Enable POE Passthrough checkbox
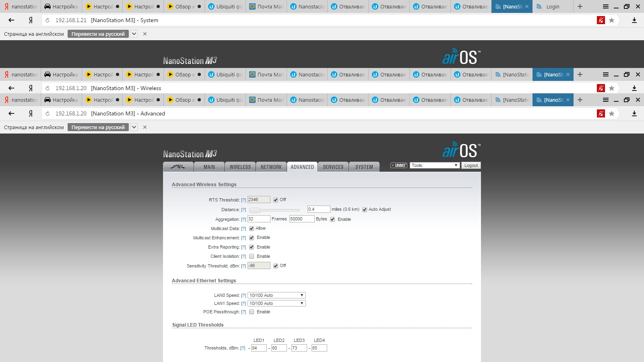The height and width of the screenshot is (362, 644). pos(252,312)
